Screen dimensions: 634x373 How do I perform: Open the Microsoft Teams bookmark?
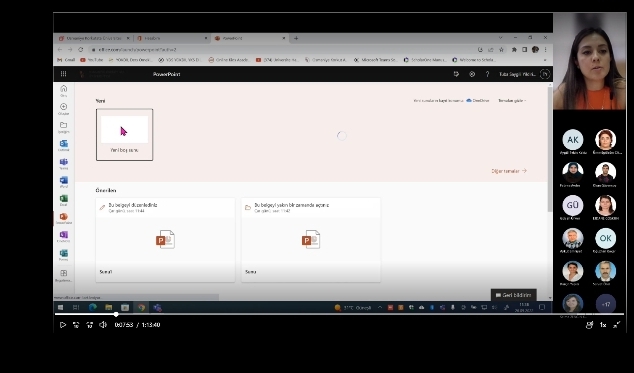pyautogui.click(x=376, y=60)
